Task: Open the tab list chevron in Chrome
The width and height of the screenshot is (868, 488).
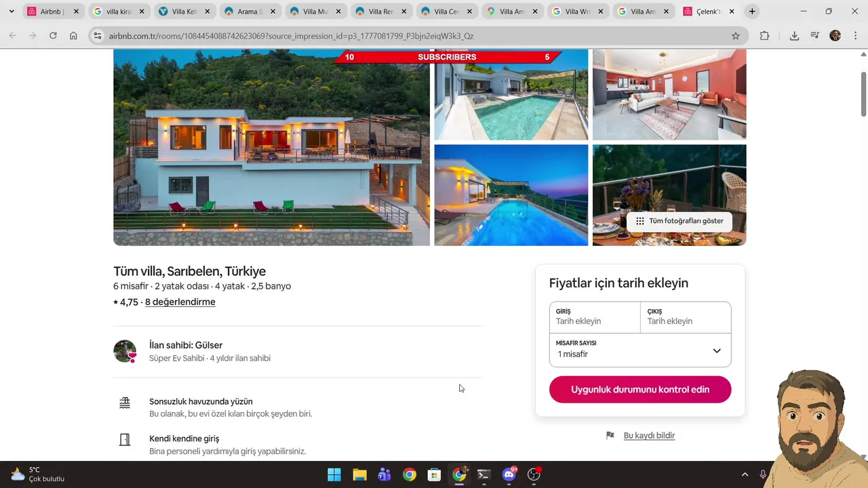Action: click(x=12, y=12)
